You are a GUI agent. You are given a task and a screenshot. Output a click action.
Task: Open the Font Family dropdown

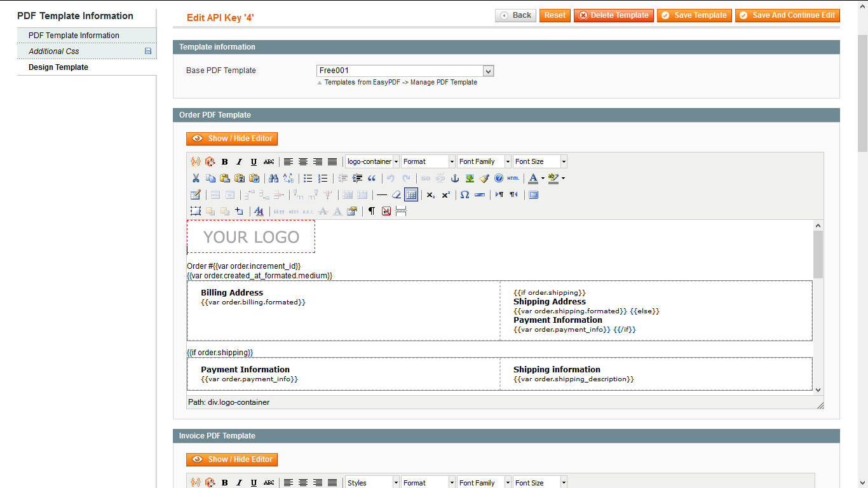(x=484, y=161)
